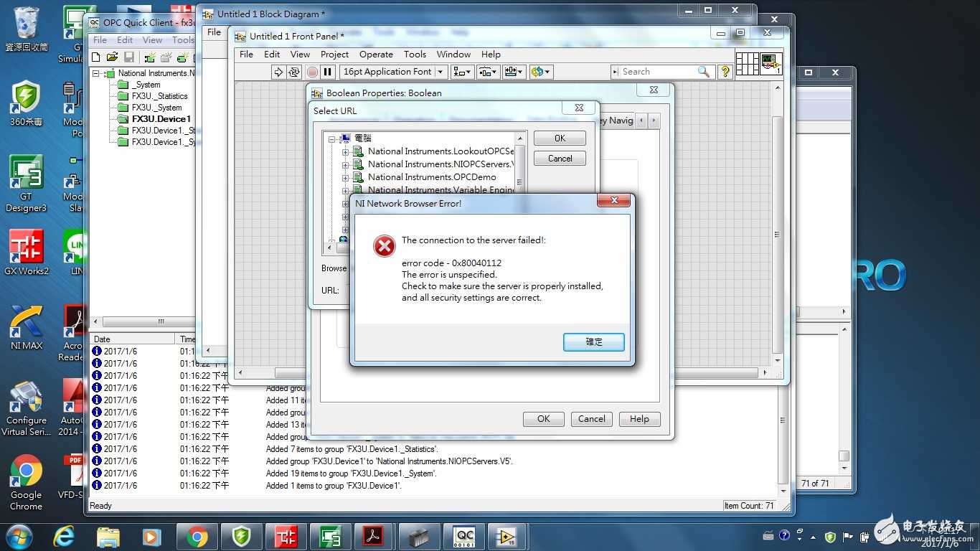Collapse the 電腦 root node in URL tree
The height and width of the screenshot is (551, 980).
(x=332, y=138)
